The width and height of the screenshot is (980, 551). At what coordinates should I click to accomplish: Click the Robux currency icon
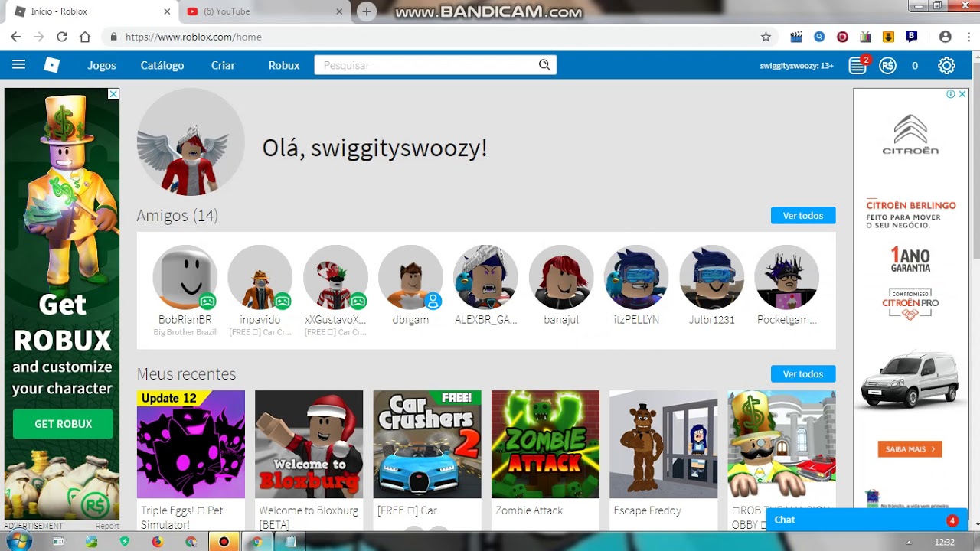[887, 66]
